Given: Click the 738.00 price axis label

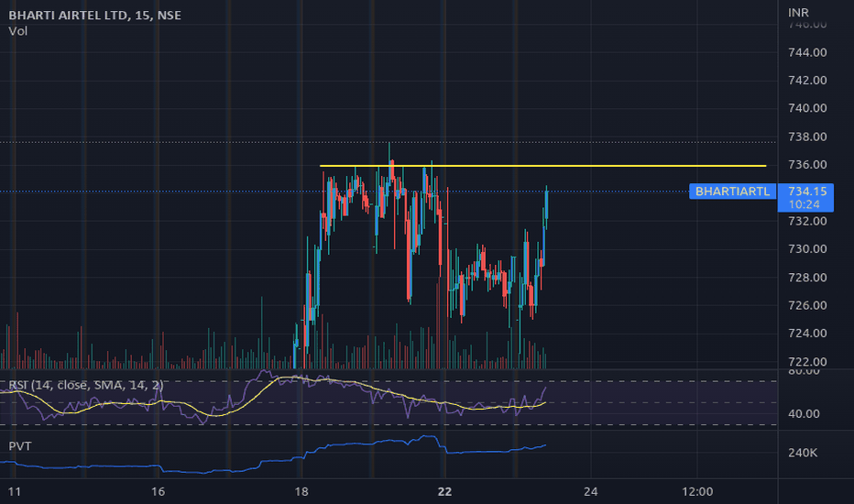Looking at the screenshot, I should (x=807, y=137).
